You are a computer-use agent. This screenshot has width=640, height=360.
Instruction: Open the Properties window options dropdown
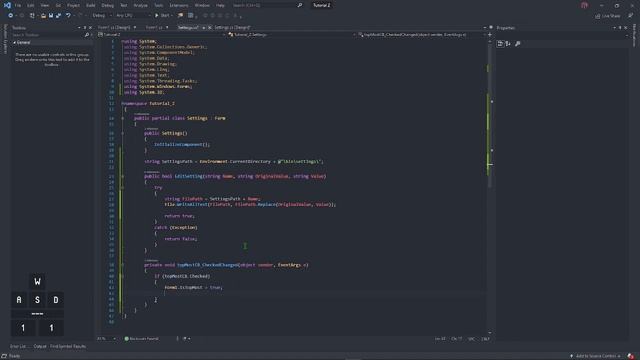click(x=614, y=28)
